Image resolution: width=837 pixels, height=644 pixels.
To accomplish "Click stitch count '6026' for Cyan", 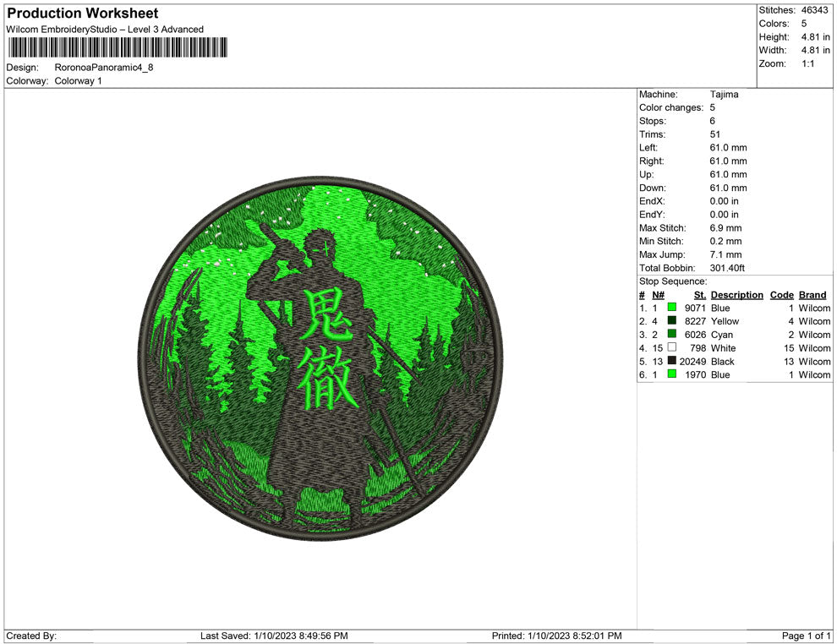I will point(695,335).
